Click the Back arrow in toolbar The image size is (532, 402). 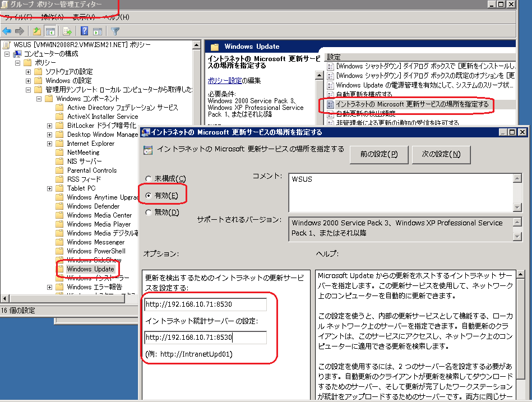tap(7, 31)
